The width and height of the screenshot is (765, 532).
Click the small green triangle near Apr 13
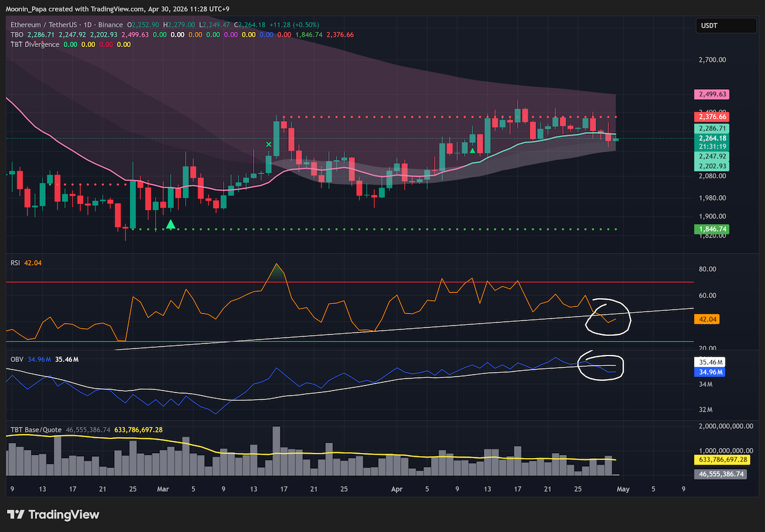click(x=472, y=150)
